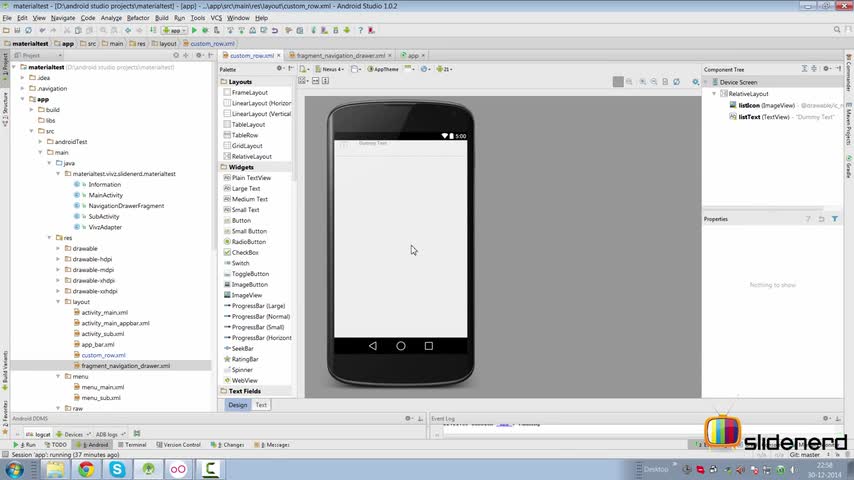The image size is (854, 480).
Task: Open the Palette panel settings gear
Action: pyautogui.click(x=279, y=69)
